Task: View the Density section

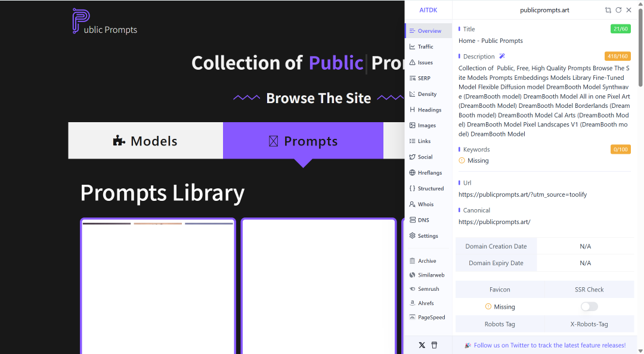Action: (x=428, y=94)
